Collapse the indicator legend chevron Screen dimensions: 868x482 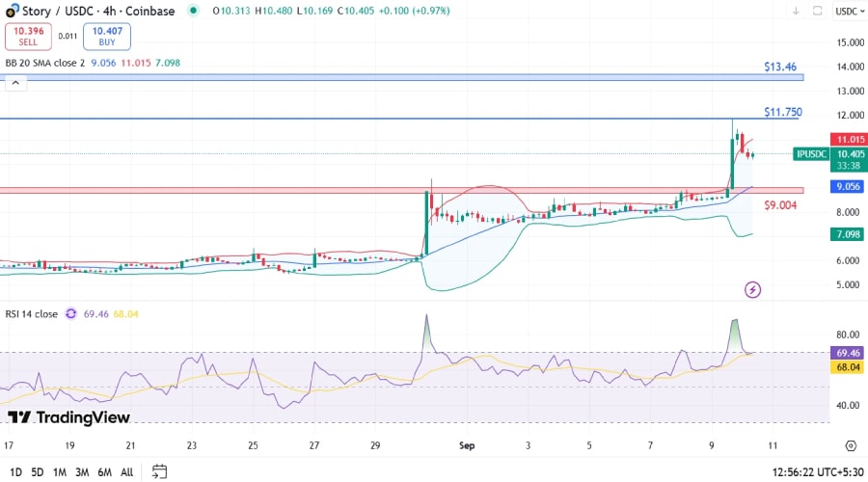tap(15, 83)
